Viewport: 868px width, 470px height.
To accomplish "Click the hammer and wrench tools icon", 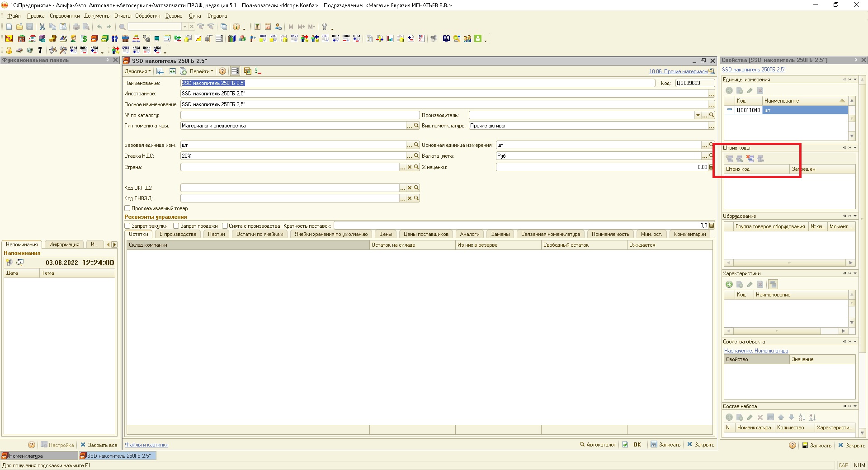I will 63,50.
